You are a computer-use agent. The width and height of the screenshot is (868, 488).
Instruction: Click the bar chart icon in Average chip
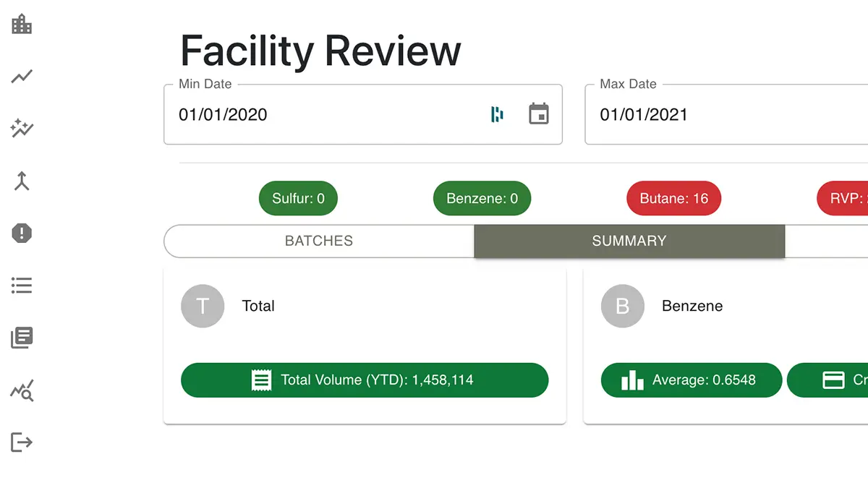(x=632, y=380)
